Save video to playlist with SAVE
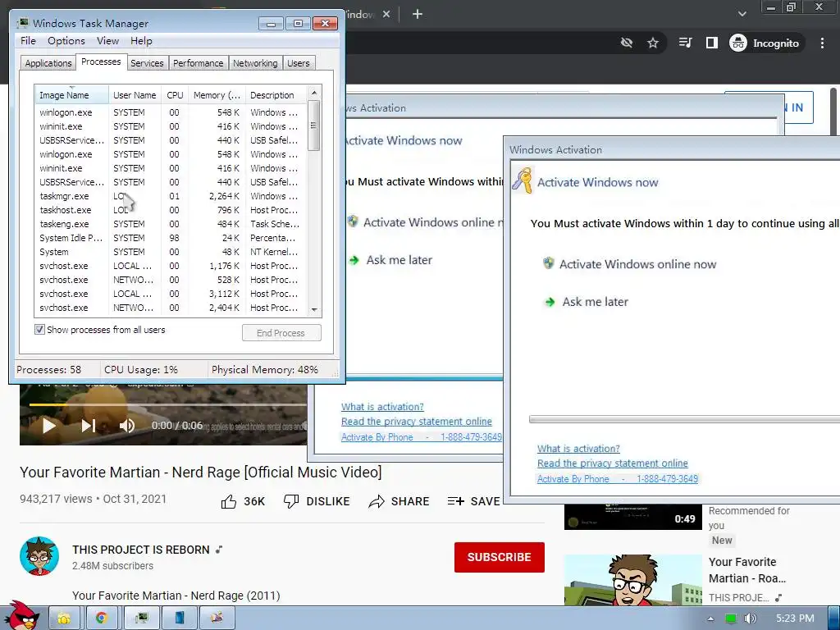The image size is (840, 630). pos(473,501)
